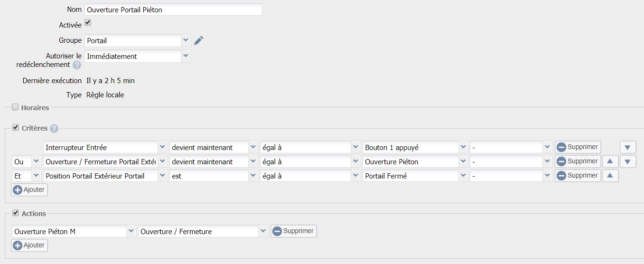Uncheck the Critères section checkbox
The image size is (644, 264).
click(15, 128)
